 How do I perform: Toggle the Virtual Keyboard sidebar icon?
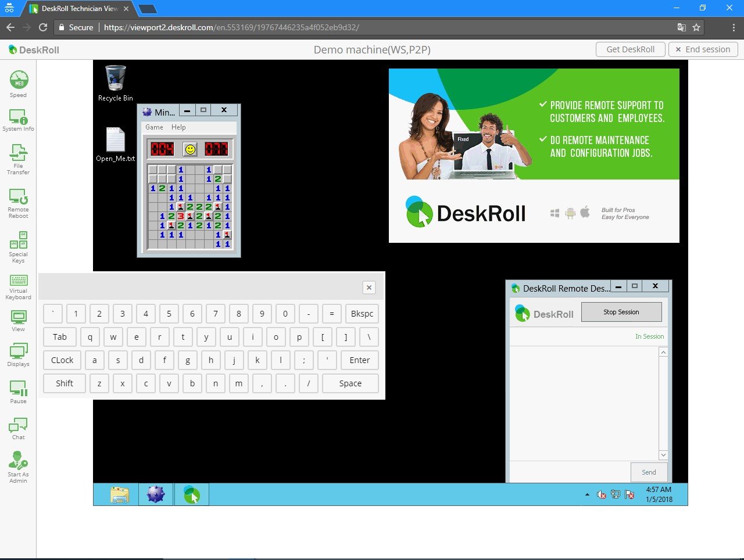tap(19, 288)
